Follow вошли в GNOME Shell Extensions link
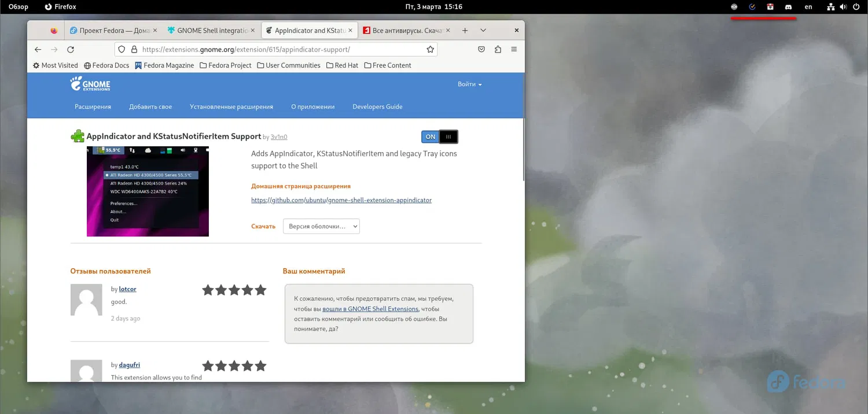Viewport: 868px width, 414px height. coord(370,309)
